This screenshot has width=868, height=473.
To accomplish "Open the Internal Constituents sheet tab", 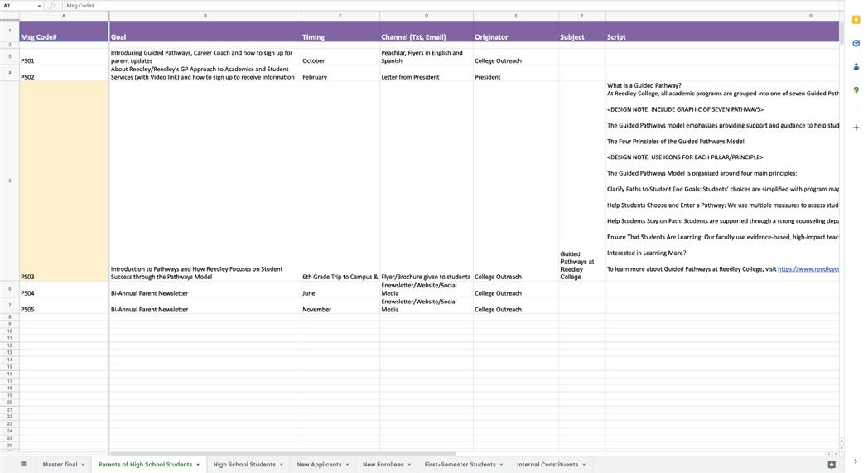I will click(x=547, y=465).
